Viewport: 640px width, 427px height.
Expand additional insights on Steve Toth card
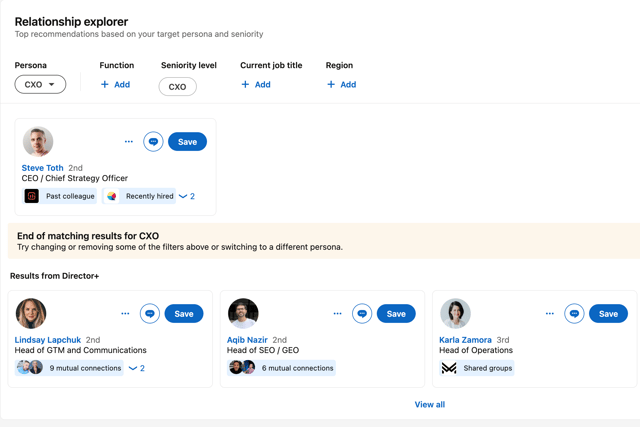coord(187,196)
